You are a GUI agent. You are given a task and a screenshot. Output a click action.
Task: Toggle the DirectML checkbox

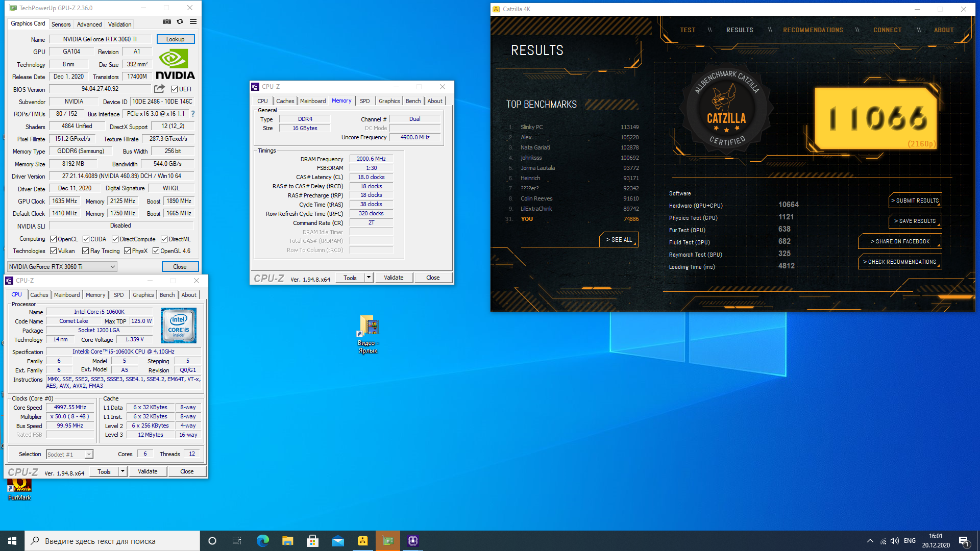tap(164, 239)
